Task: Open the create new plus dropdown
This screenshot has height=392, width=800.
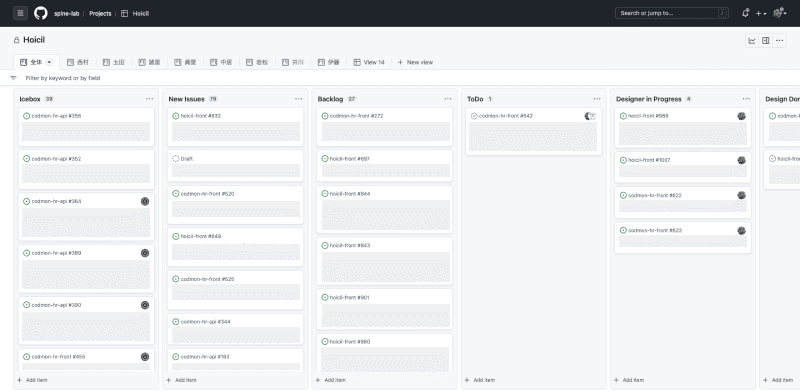Action: pyautogui.click(x=761, y=14)
